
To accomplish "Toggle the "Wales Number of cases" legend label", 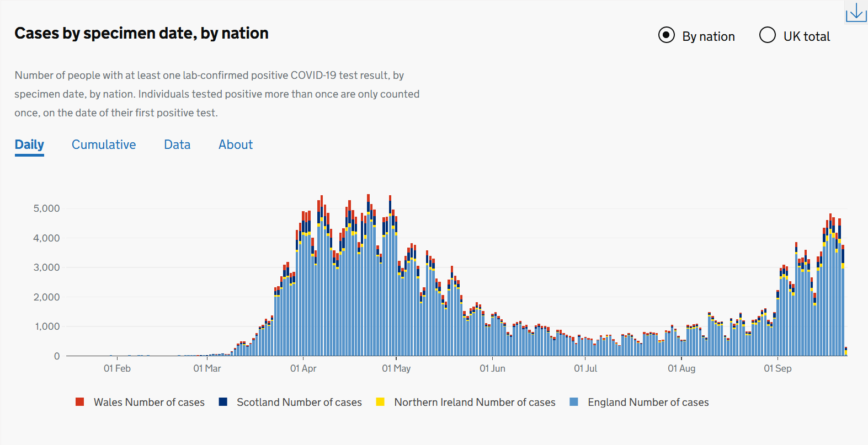I will click(x=149, y=403).
